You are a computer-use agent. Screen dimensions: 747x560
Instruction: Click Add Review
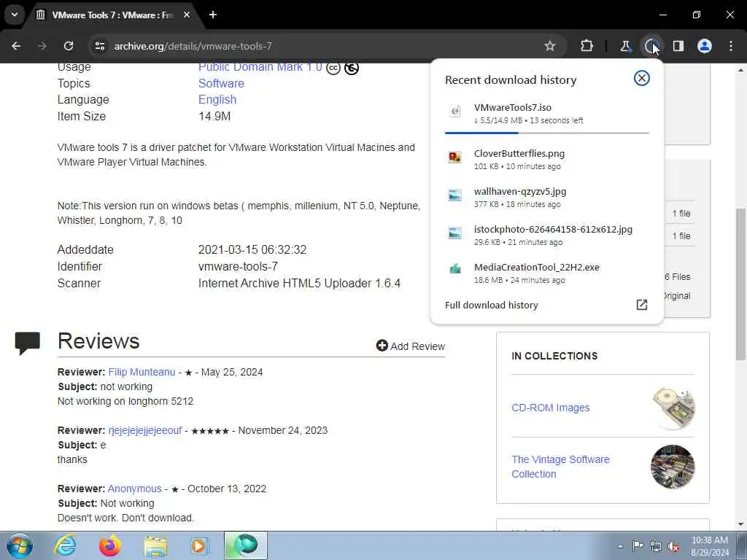410,346
